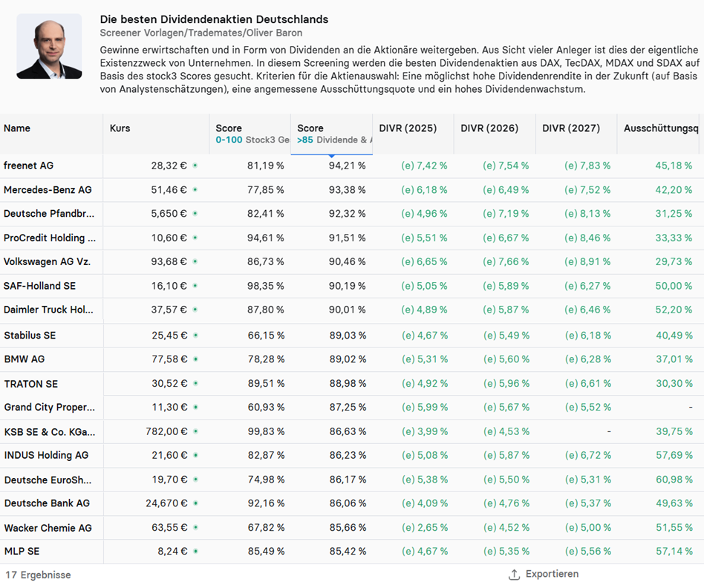Click green dot next to 25,45 € price
This screenshot has height=588, width=704.
point(195,336)
